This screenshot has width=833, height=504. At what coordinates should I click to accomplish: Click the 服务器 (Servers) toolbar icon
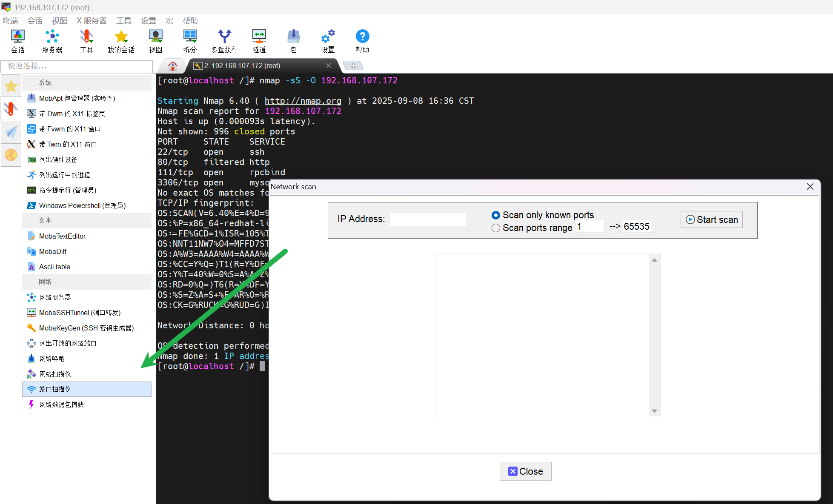pos(52,41)
